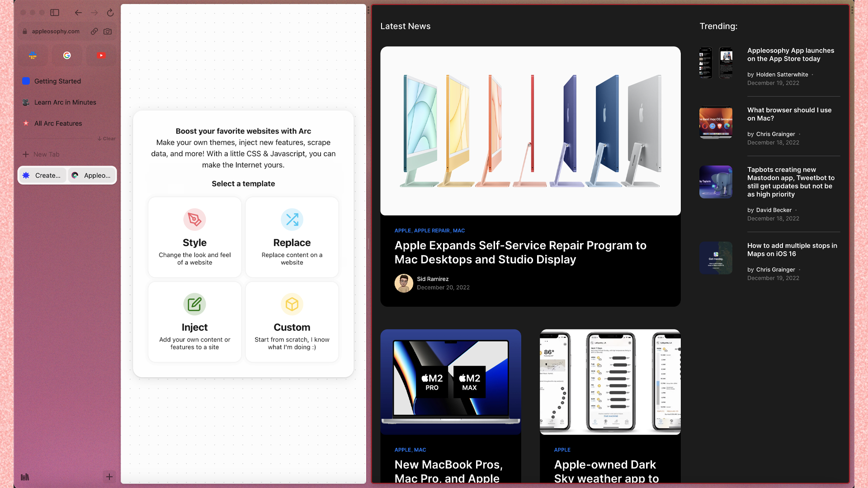Open Chris Grainger link under Maps story
This screenshot has width=868, height=488.
(x=776, y=270)
